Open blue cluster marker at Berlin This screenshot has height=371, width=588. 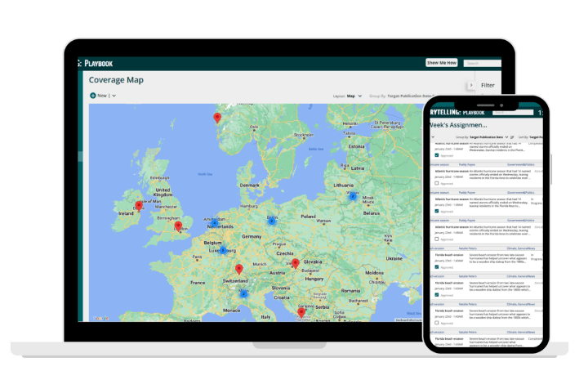(x=271, y=221)
